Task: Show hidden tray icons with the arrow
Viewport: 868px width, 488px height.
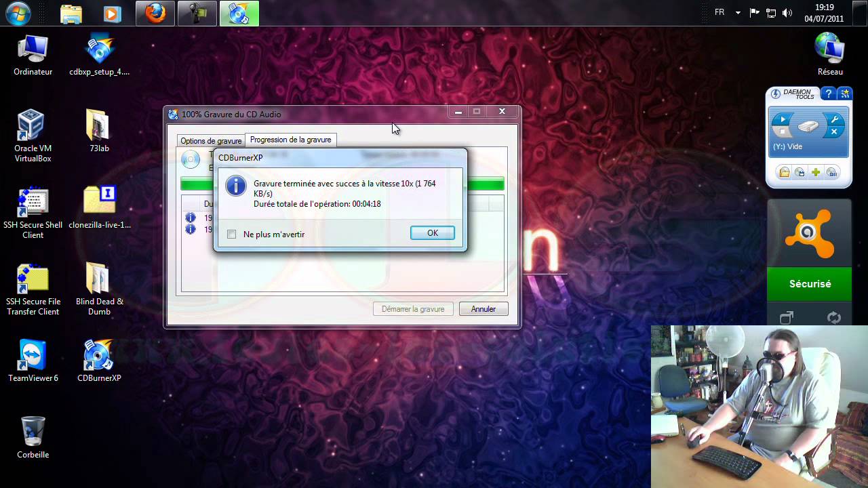Action: (738, 13)
